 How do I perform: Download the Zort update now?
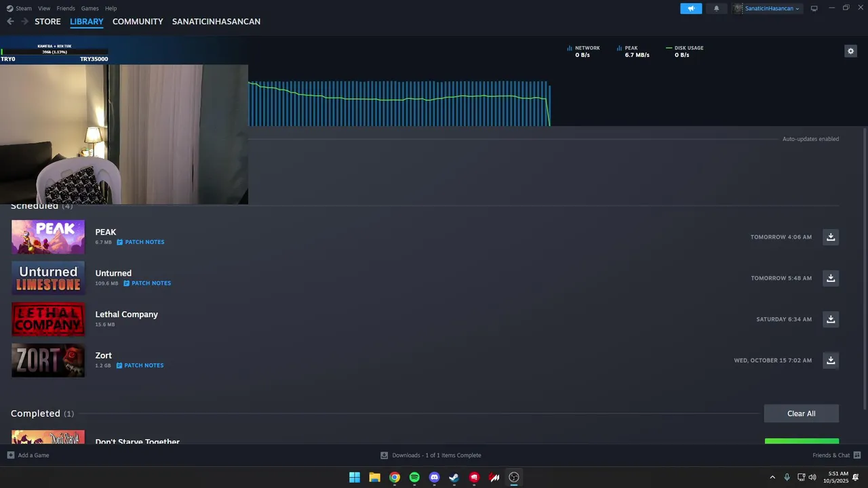(x=831, y=361)
